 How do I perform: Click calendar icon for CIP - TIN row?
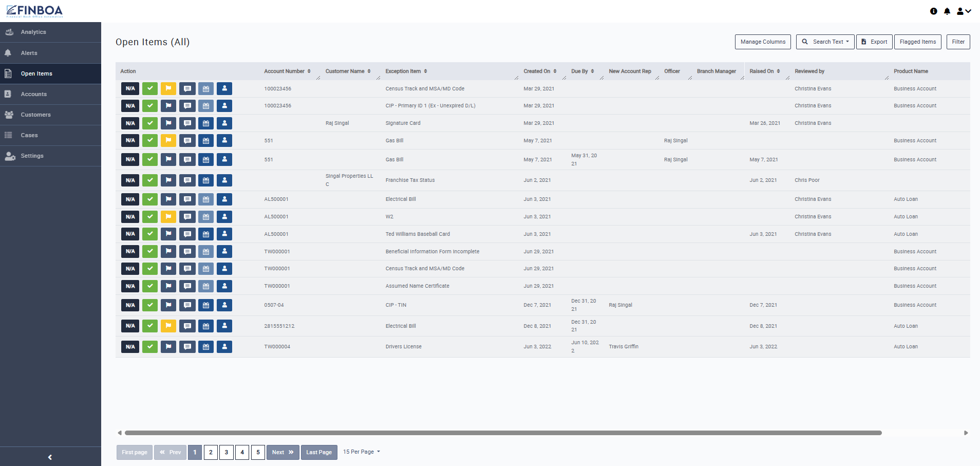206,305
